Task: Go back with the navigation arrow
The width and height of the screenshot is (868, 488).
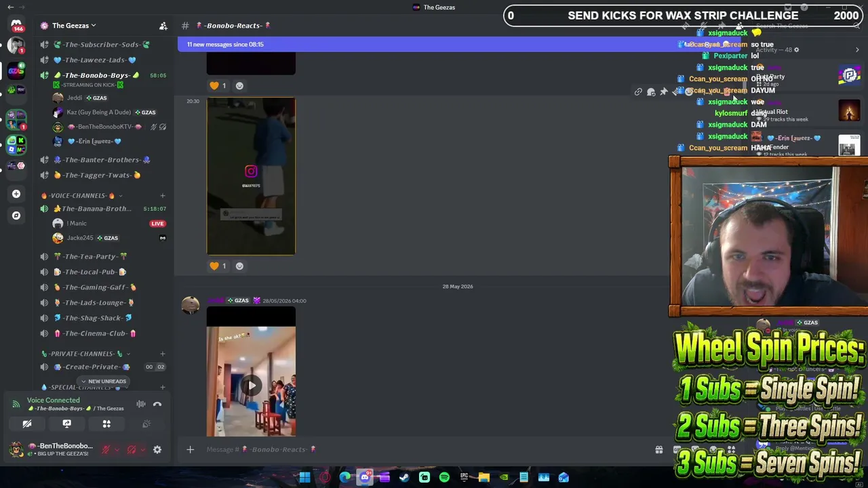Action: point(10,7)
